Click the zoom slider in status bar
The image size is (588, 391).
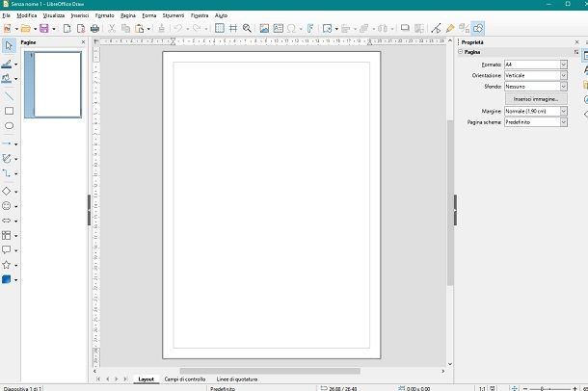coord(543,387)
